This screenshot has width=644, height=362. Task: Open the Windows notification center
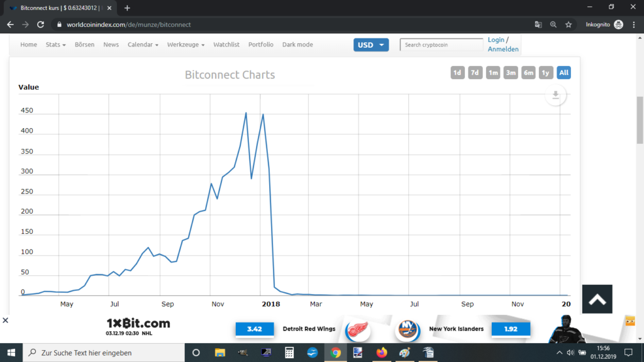[x=628, y=353]
